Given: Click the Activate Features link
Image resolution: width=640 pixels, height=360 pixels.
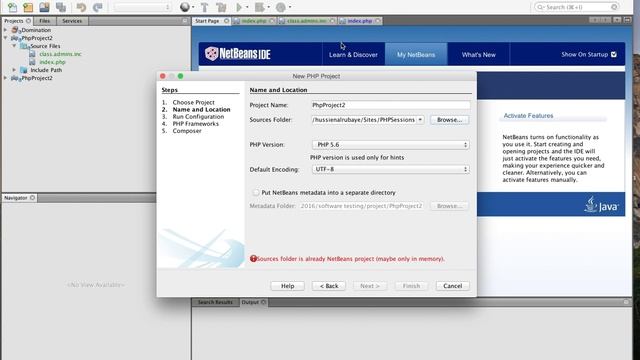Looking at the screenshot, I should click(528, 116).
